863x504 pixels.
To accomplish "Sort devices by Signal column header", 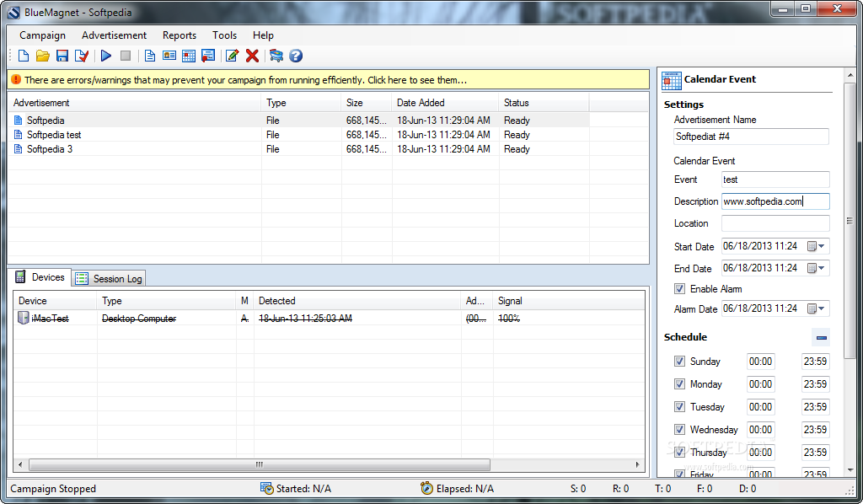I will point(568,300).
